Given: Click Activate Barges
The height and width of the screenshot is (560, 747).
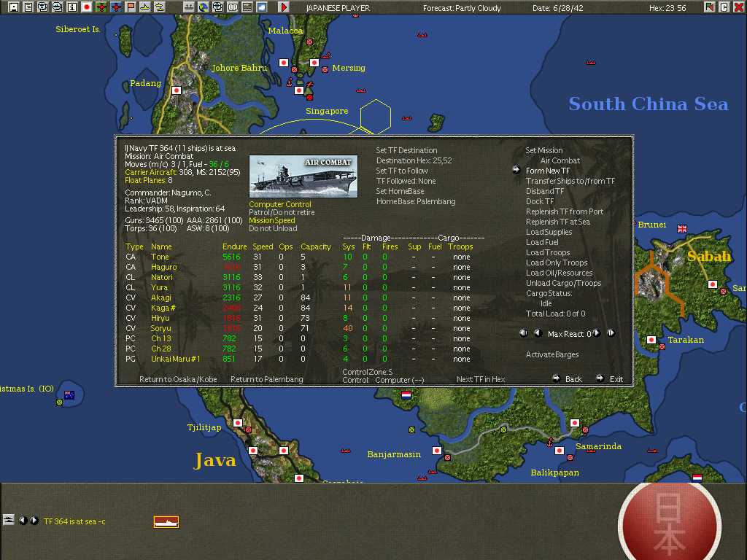Looking at the screenshot, I should pos(552,354).
